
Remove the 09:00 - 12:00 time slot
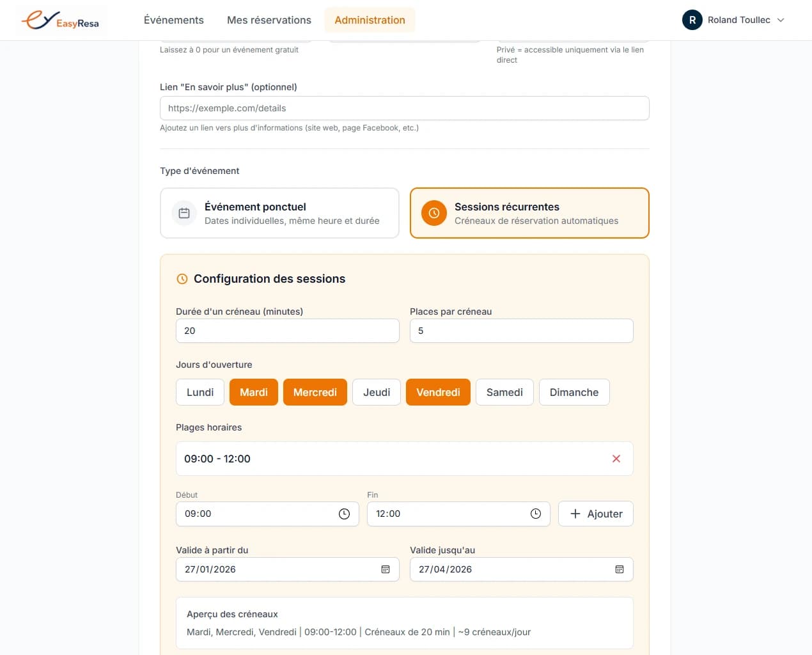coord(616,459)
